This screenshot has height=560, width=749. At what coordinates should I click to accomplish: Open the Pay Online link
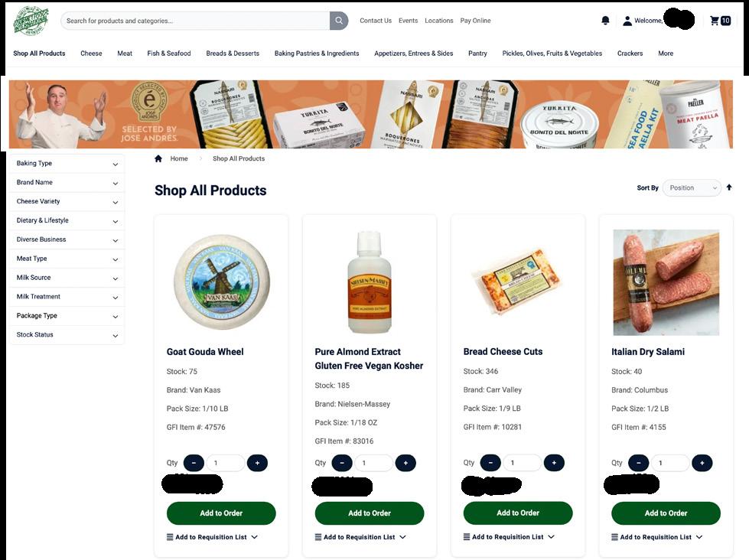point(475,21)
